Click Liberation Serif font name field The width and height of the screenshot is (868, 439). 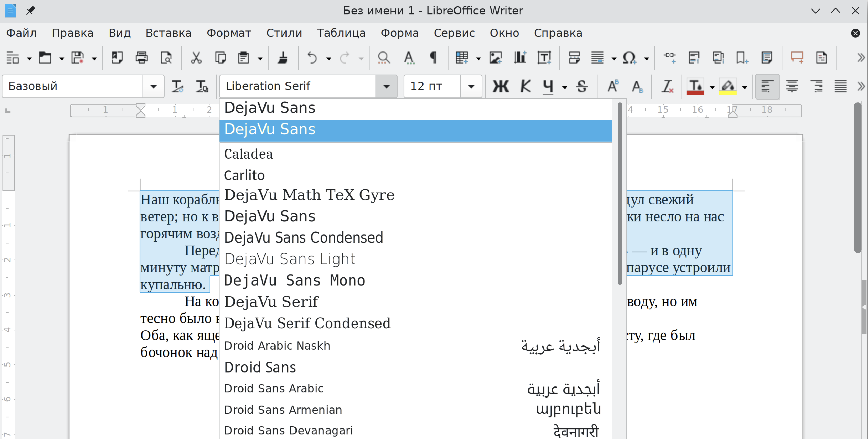[298, 86]
